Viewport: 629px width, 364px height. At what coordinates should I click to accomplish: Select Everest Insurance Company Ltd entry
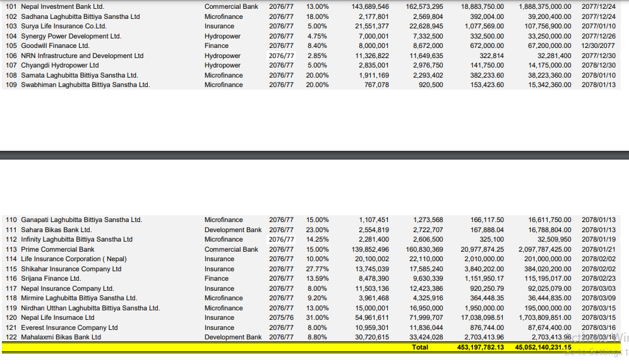coord(69,327)
